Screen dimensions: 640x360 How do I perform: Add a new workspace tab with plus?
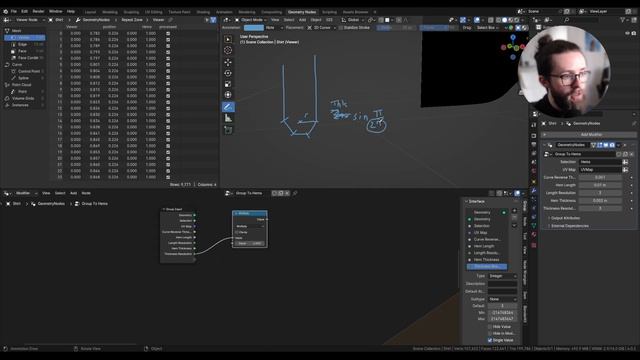point(375,12)
